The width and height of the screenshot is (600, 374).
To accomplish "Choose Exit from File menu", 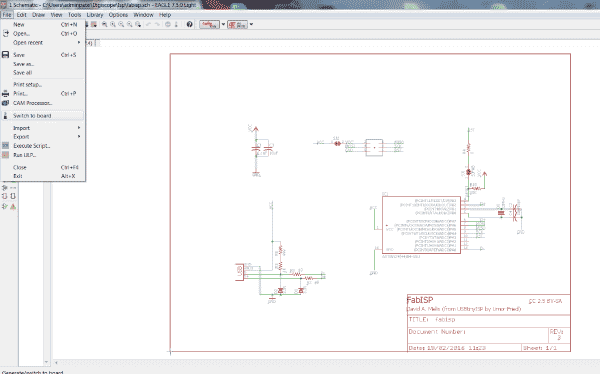I will pos(42,176).
